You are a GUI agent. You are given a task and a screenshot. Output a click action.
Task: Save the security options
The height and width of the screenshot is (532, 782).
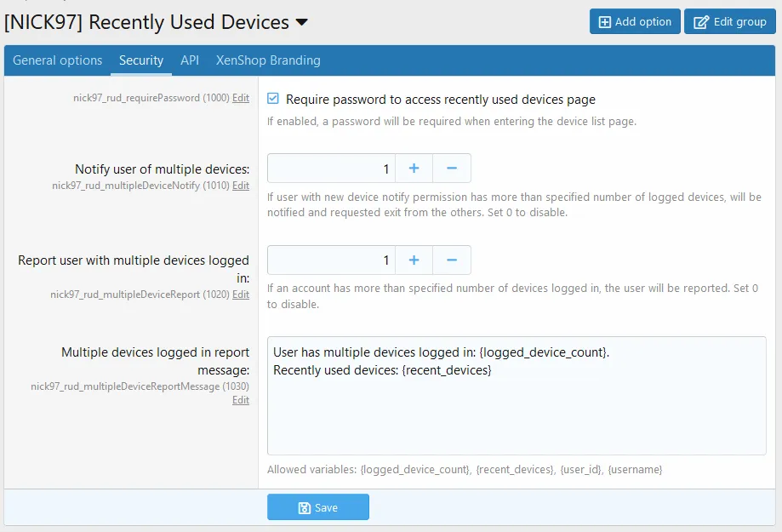point(317,507)
